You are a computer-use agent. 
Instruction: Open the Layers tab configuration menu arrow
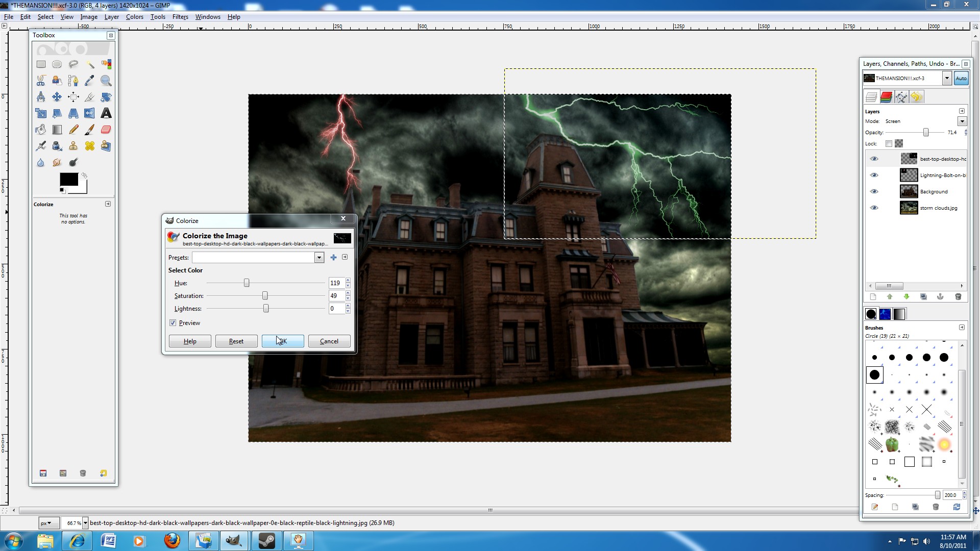pos(962,111)
